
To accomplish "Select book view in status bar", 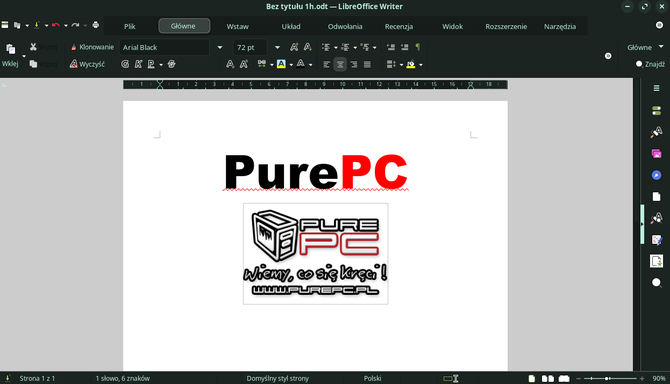I will (564, 378).
